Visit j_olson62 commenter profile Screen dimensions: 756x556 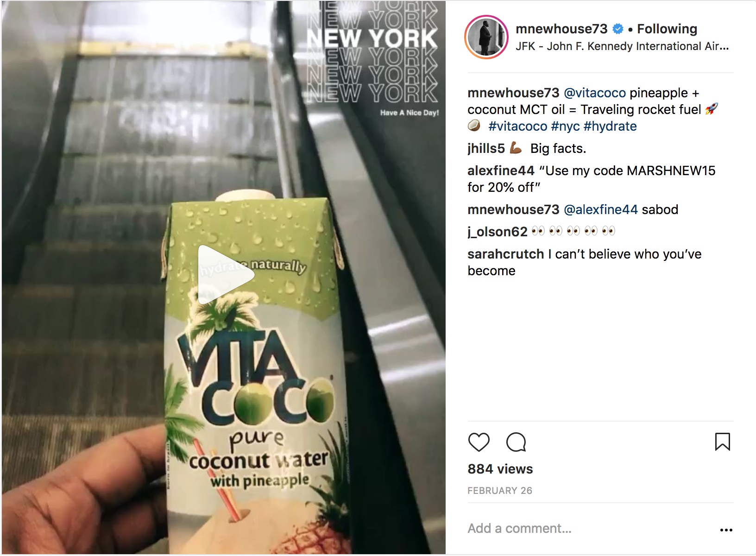pyautogui.click(x=498, y=232)
